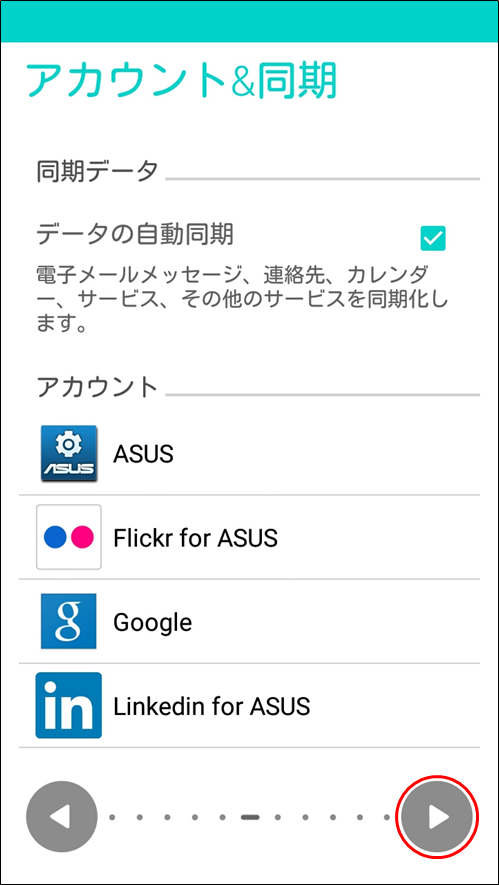The image size is (499, 885).
Task: Tap the データの自動同期 setting label
Action: pos(135,234)
